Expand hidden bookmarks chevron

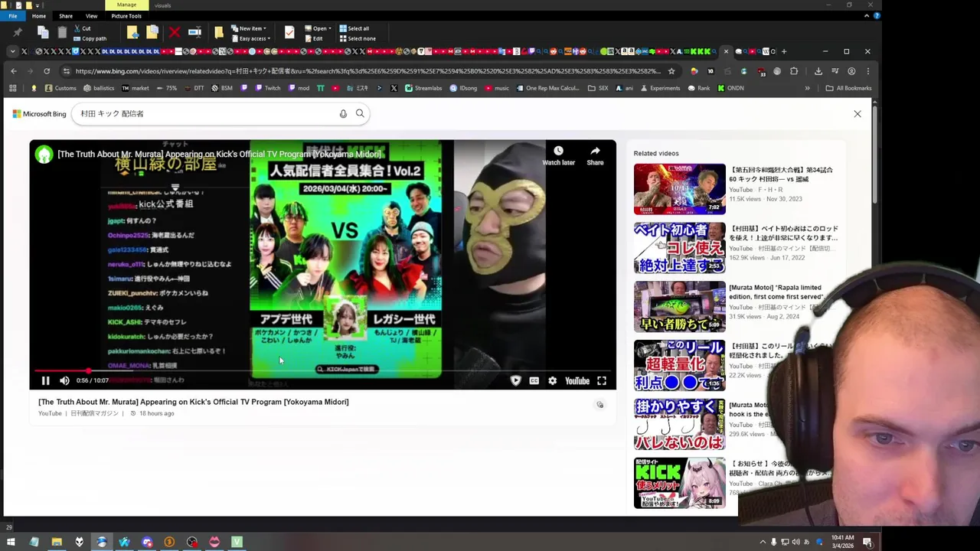tap(807, 88)
